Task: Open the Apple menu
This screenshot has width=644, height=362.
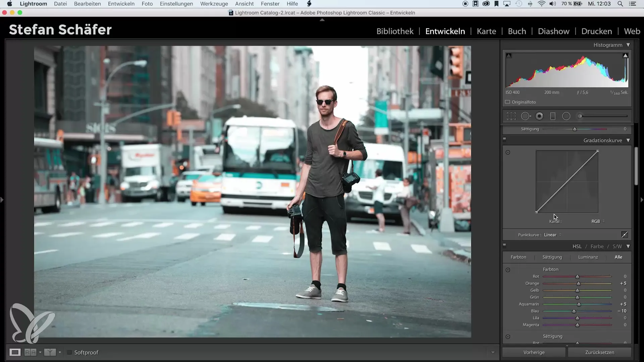Action: (x=9, y=4)
